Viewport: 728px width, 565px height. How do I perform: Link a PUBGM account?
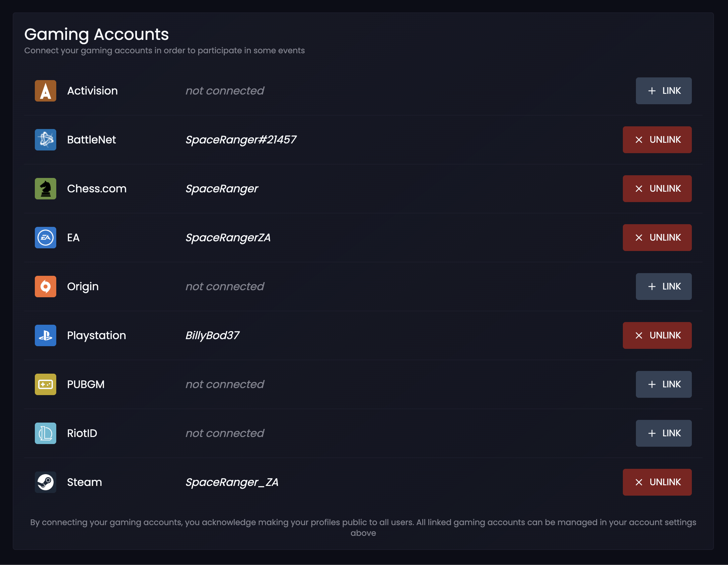(663, 384)
